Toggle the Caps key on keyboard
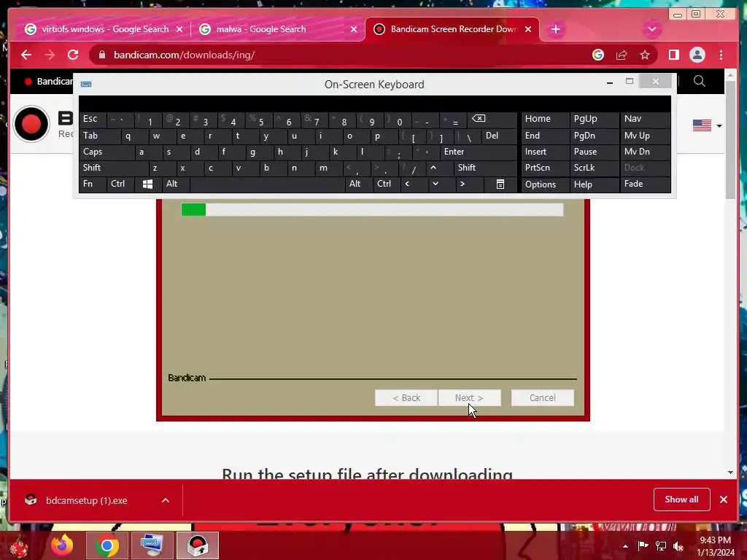 pos(107,152)
